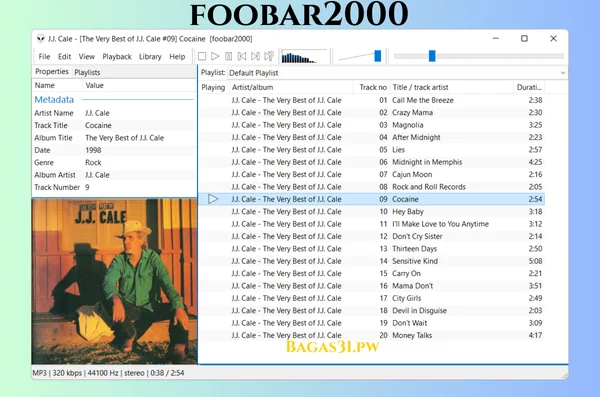Click the spectrum visualizer in toolbar
Image resolution: width=600 pixels, height=397 pixels.
tap(304, 57)
